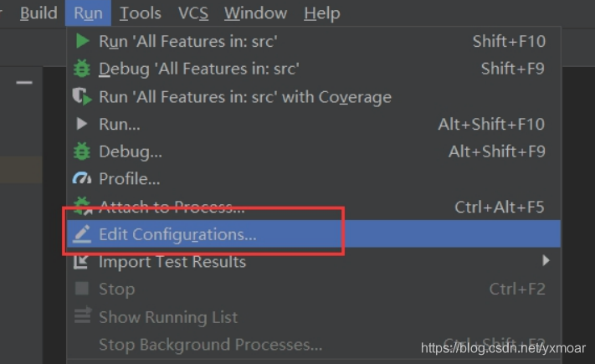Choose Debug 'All Features in: src'
Screen dimensions: 595x364
198,69
